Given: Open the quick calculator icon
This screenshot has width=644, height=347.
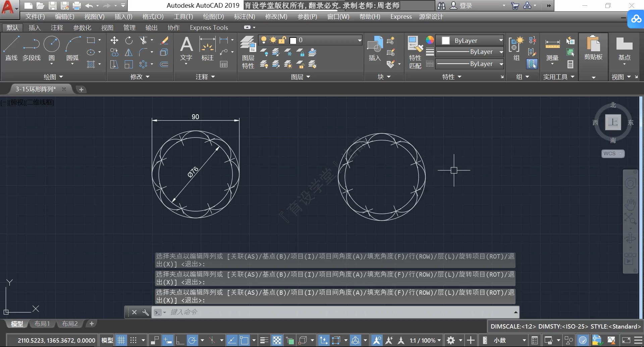Looking at the screenshot, I should click(570, 64).
